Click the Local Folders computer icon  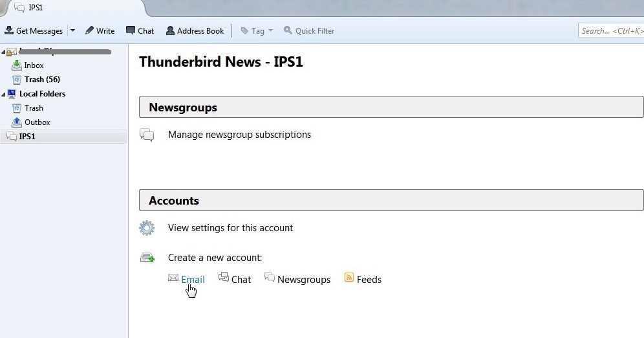click(12, 93)
